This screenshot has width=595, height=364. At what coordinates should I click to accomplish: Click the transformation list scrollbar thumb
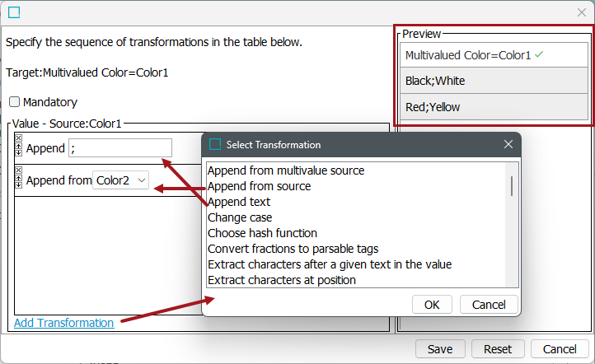512,186
